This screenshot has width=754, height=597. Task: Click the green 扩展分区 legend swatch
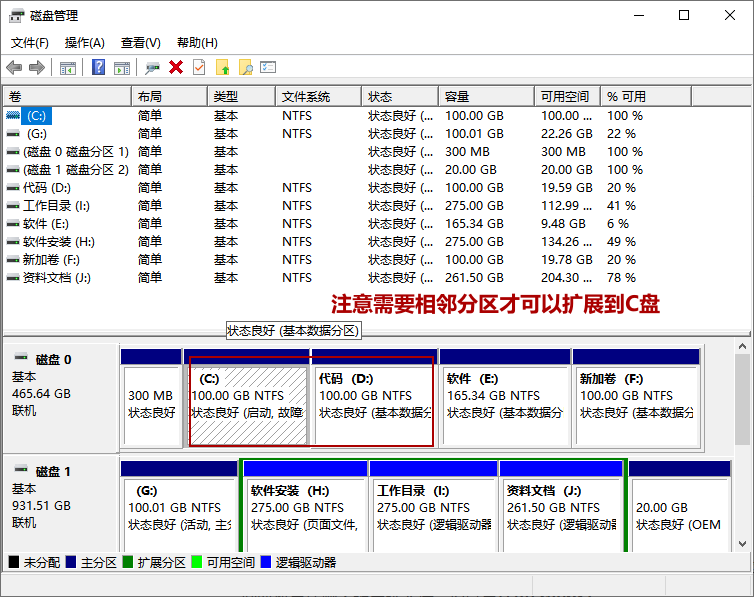tap(127, 562)
